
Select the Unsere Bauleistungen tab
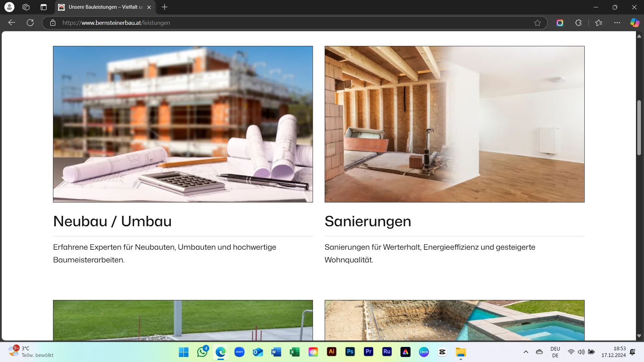pos(105,7)
